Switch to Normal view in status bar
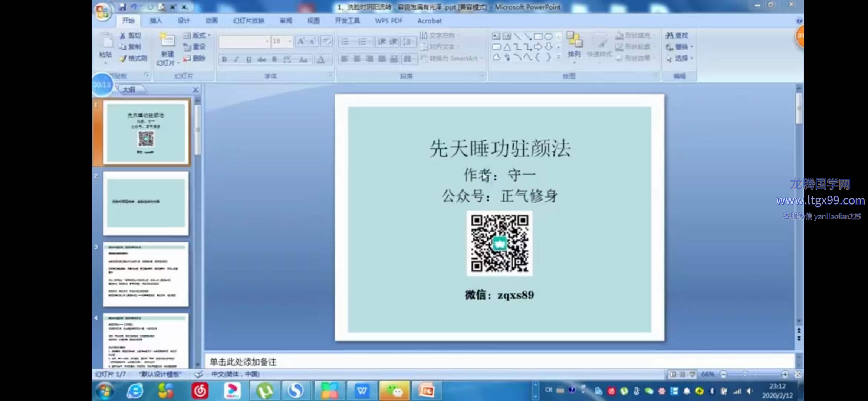868x401 pixels. click(x=673, y=374)
